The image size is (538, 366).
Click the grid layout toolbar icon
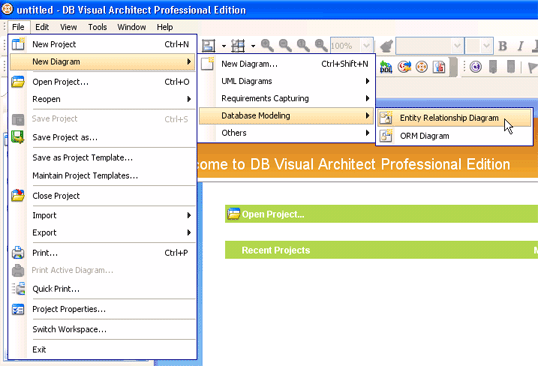[x=238, y=45]
